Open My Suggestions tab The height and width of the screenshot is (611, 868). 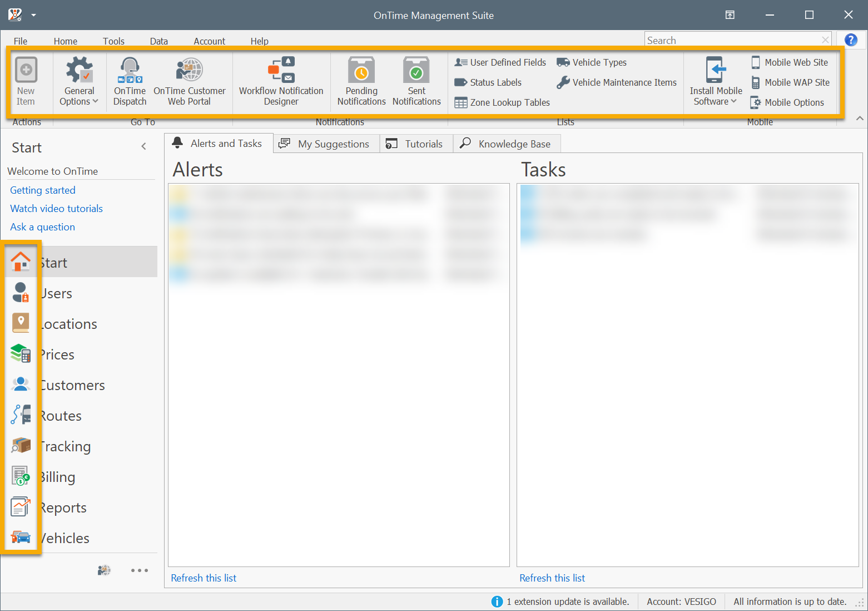point(326,144)
